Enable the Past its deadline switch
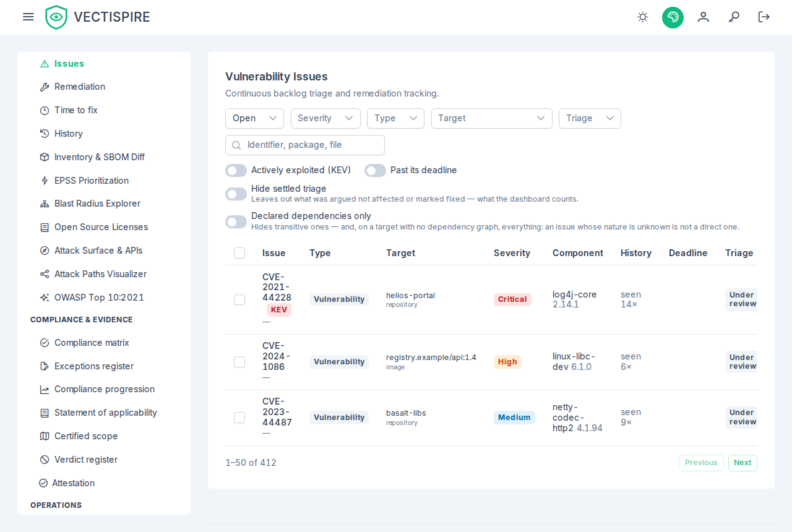Image resolution: width=792 pixels, height=532 pixels. coord(375,170)
